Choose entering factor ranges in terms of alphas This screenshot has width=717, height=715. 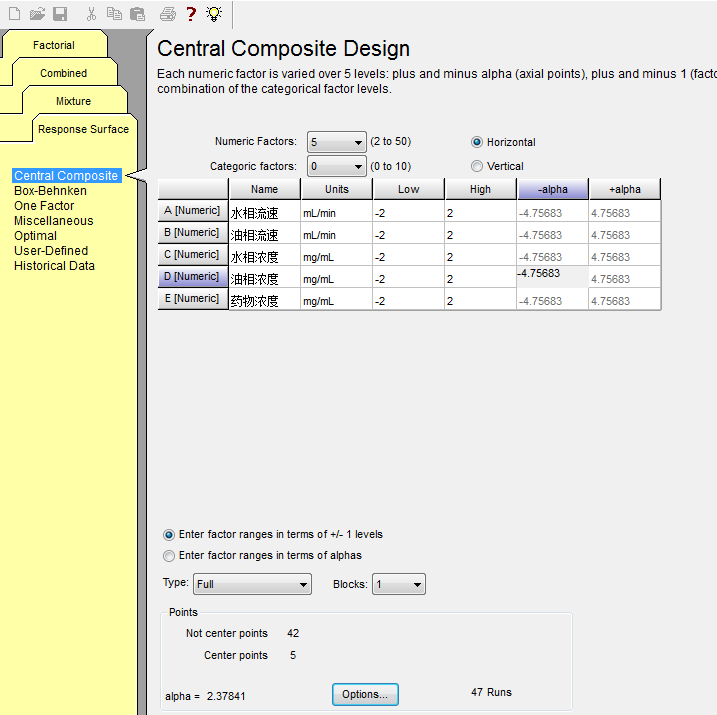(x=169, y=555)
